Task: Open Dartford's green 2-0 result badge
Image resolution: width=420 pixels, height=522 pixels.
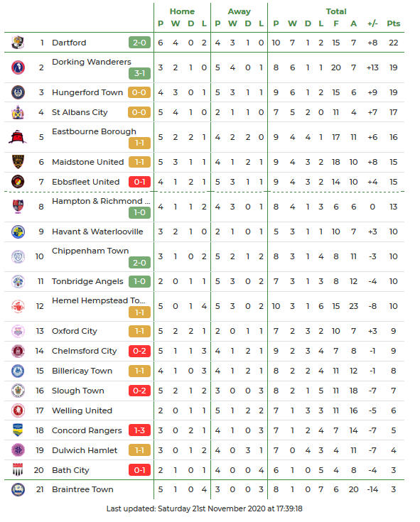Action: pos(139,43)
